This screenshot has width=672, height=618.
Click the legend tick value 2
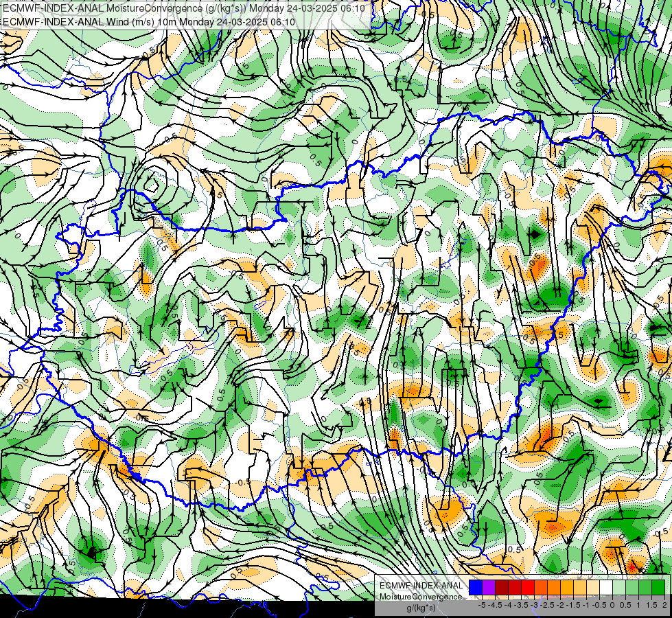click(664, 605)
